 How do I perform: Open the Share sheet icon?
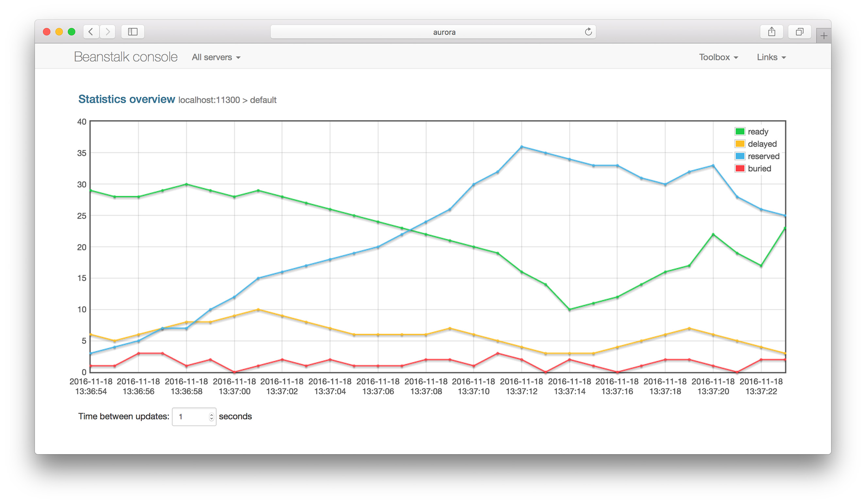(x=772, y=32)
